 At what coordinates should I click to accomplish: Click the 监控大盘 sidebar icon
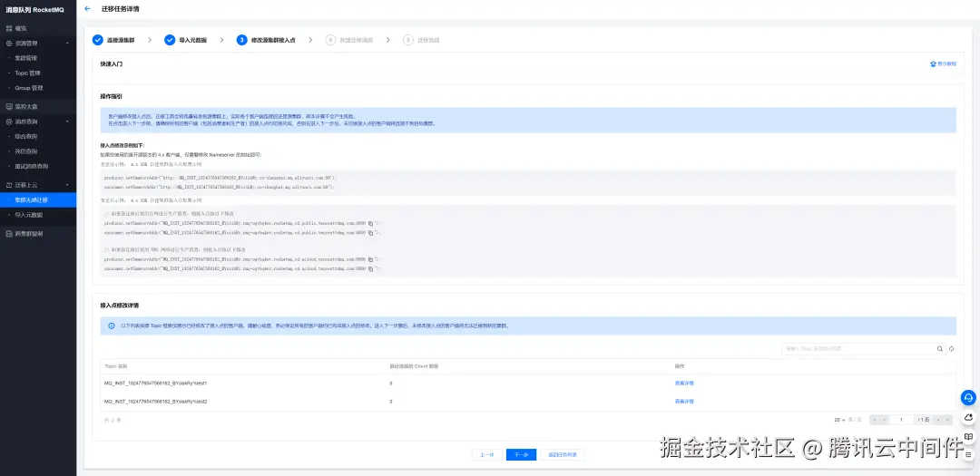(9, 107)
